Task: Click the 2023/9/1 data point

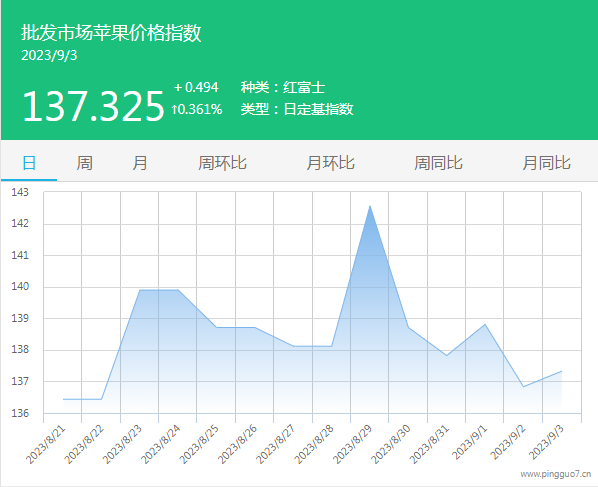Action: point(485,324)
